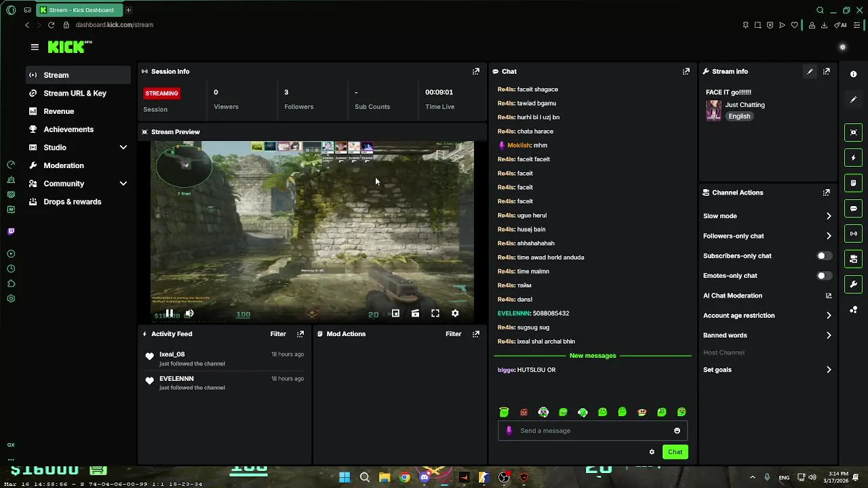
Task: Click the Just Chatting category thumbnail
Action: pos(713,110)
